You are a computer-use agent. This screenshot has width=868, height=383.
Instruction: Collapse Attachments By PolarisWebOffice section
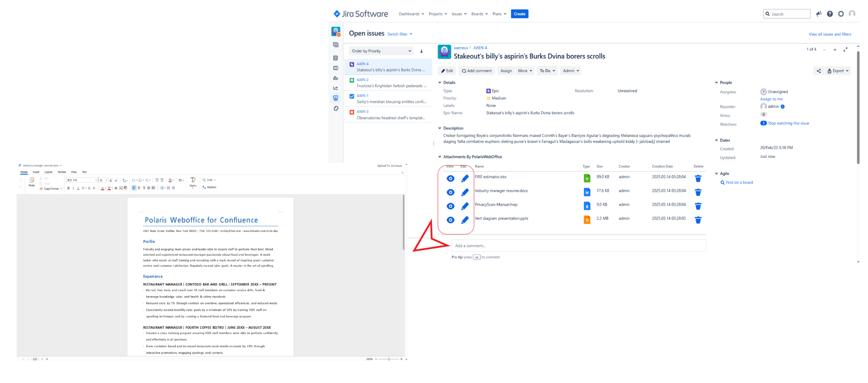(x=440, y=157)
